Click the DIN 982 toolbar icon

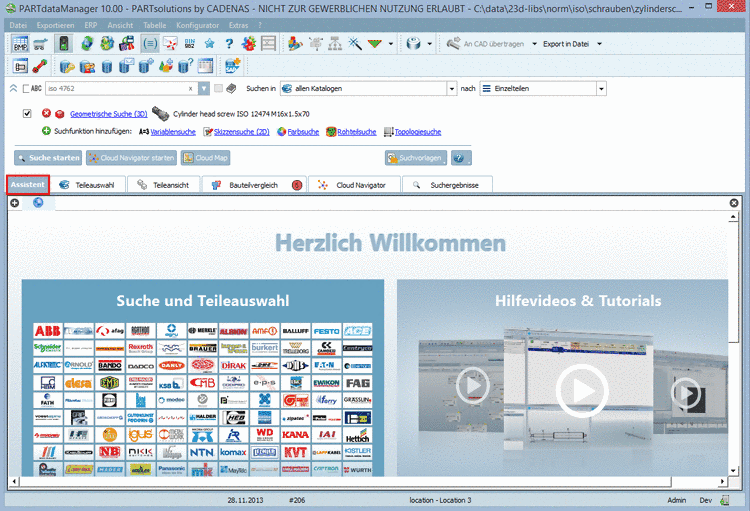[x=189, y=44]
